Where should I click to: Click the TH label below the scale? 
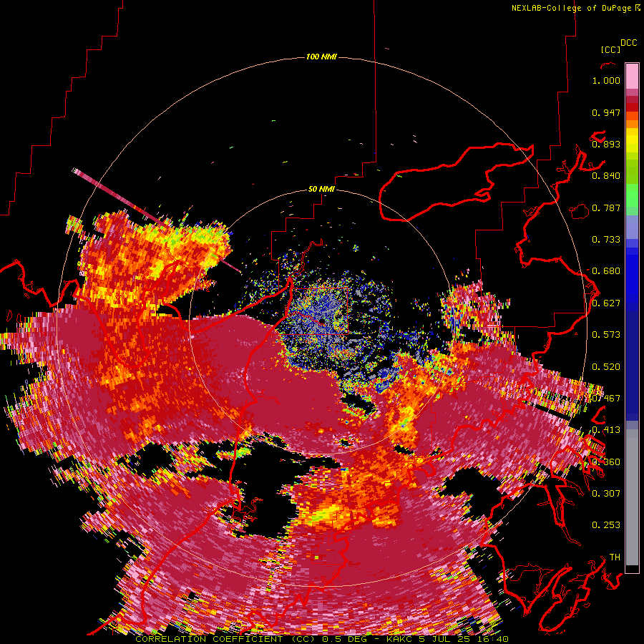[x=615, y=557]
